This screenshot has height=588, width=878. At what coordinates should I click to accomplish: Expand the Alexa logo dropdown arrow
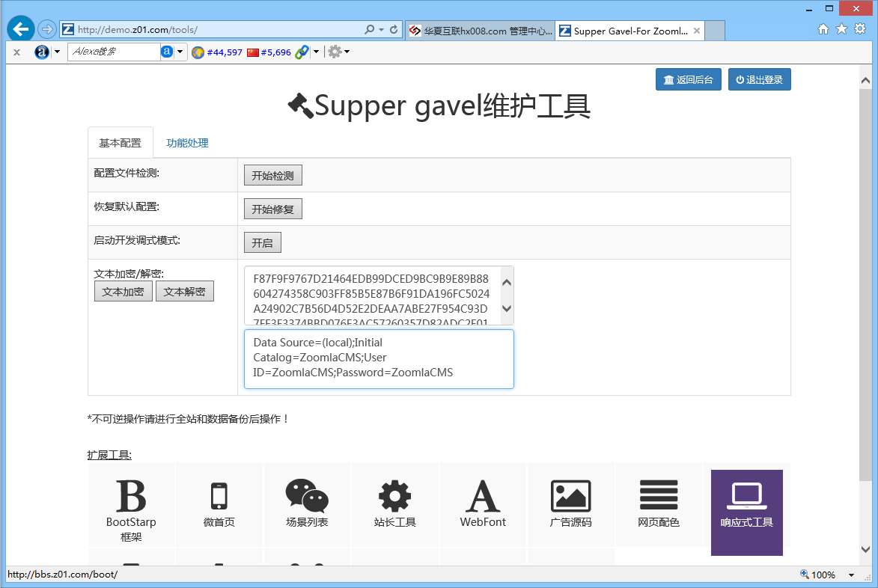(57, 52)
